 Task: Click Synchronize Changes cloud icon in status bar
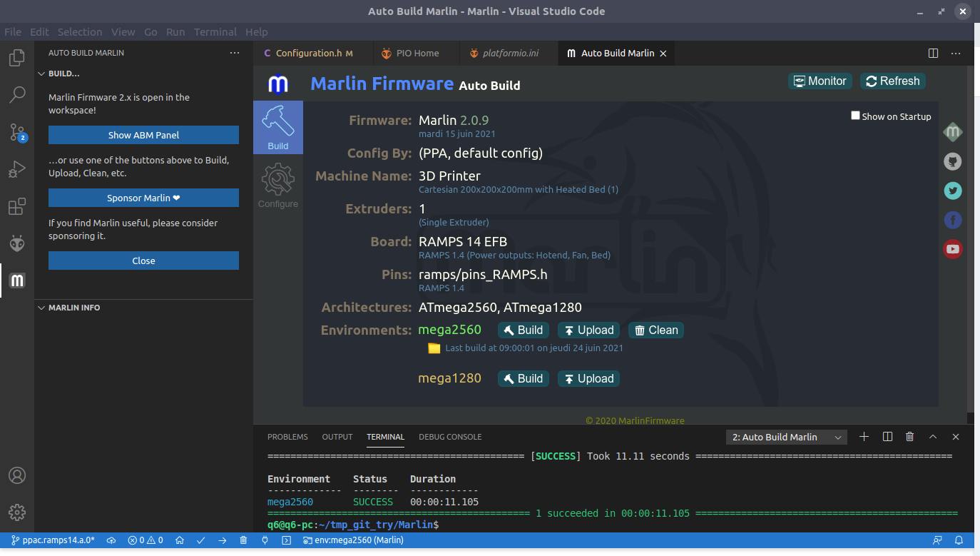pyautogui.click(x=111, y=540)
